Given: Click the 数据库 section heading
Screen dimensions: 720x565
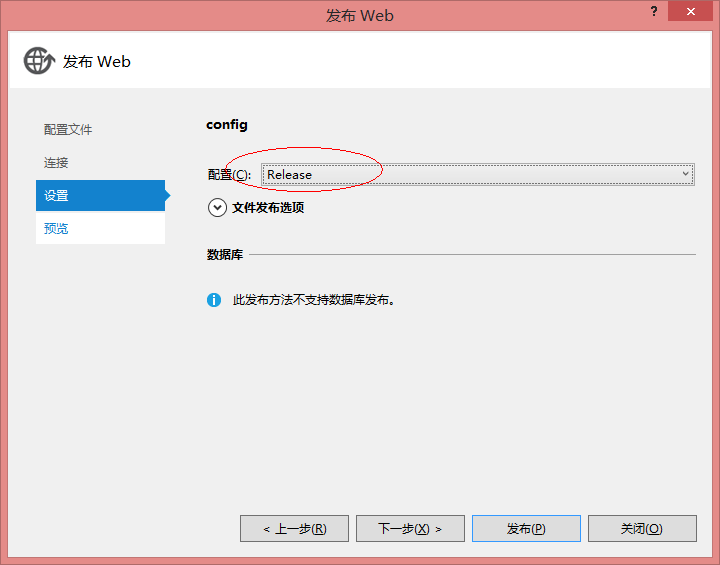Looking at the screenshot, I should tap(225, 254).
